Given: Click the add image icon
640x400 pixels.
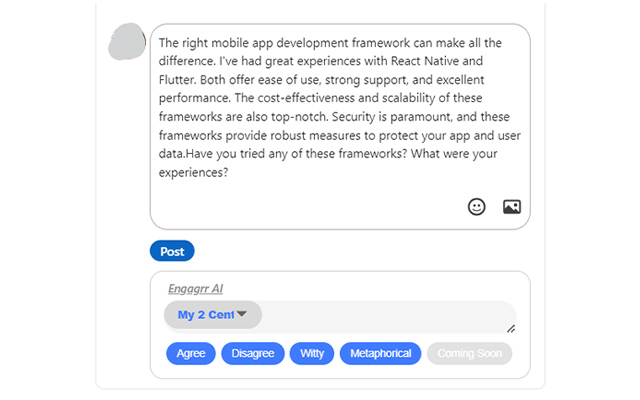Looking at the screenshot, I should (x=512, y=207).
